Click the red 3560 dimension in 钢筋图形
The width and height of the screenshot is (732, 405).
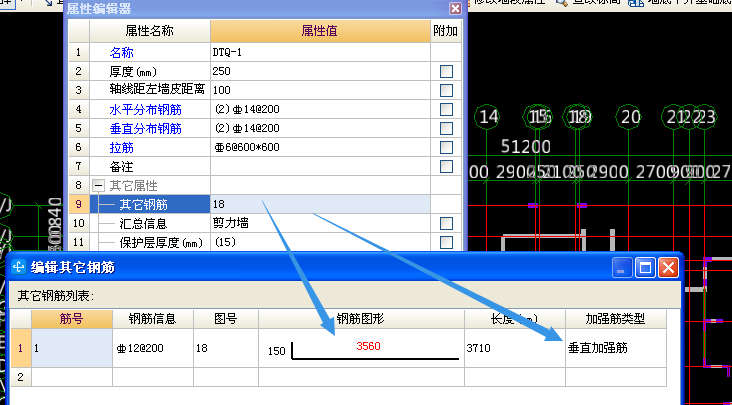click(x=368, y=346)
